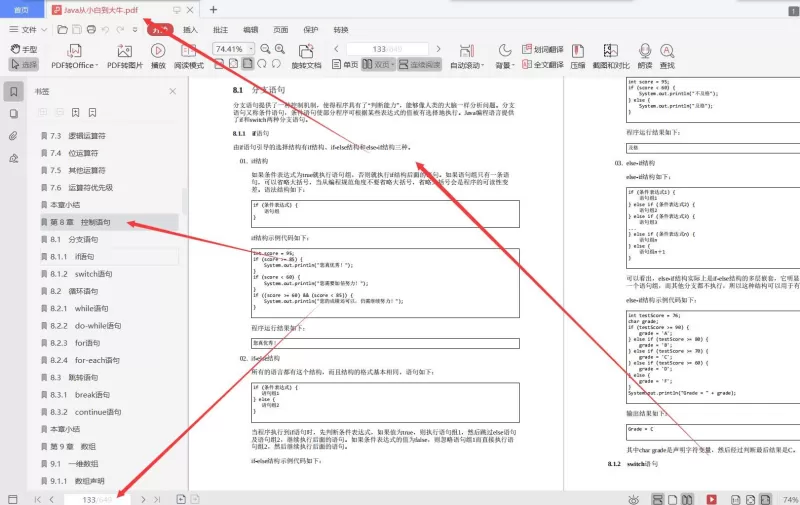The height and width of the screenshot is (505, 800).
Task: Open the 保护 ribbon tab
Action: click(x=311, y=30)
